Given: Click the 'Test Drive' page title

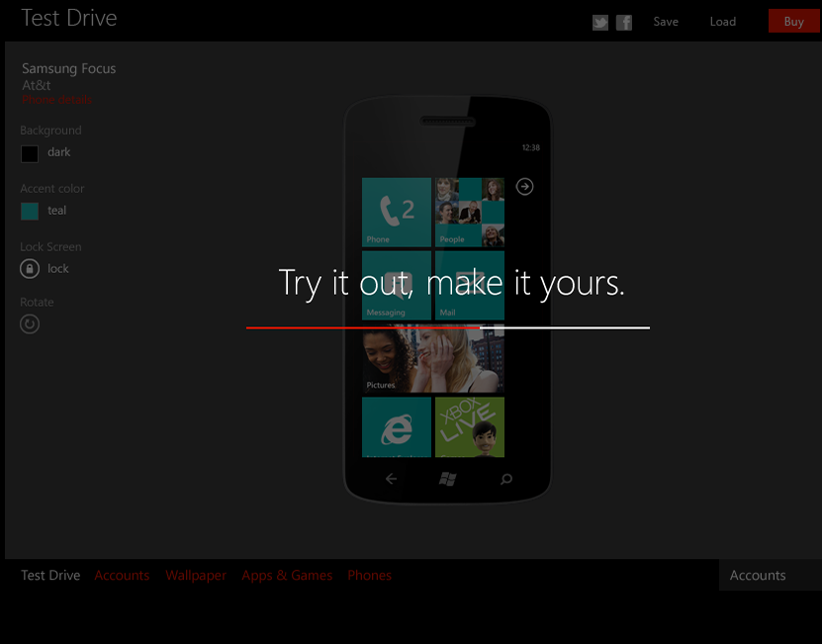Looking at the screenshot, I should pyautogui.click(x=68, y=19).
